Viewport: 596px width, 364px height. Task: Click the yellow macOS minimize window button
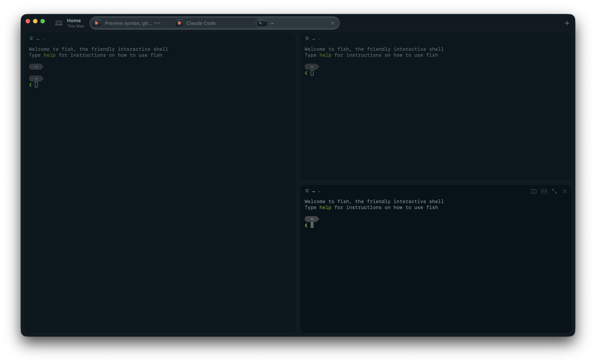[x=35, y=21]
